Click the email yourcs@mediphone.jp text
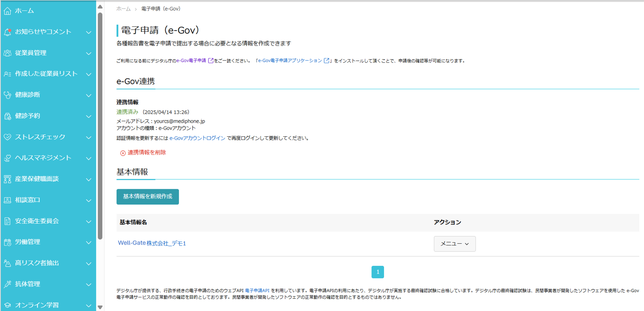This screenshot has height=311, width=644. (179, 121)
